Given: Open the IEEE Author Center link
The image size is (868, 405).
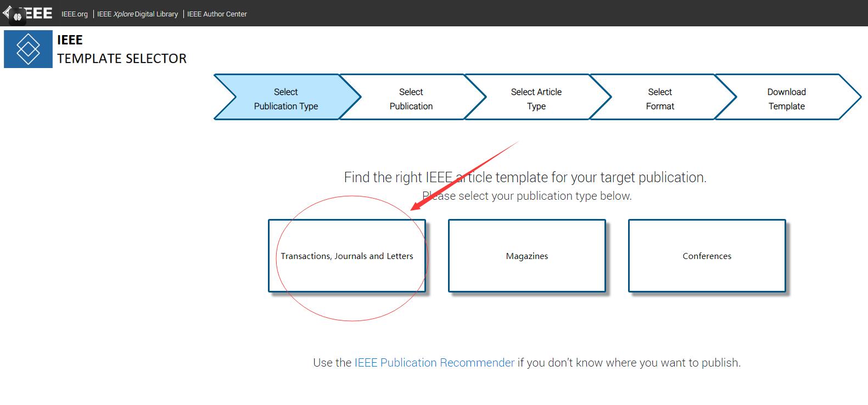Looking at the screenshot, I should click(217, 14).
